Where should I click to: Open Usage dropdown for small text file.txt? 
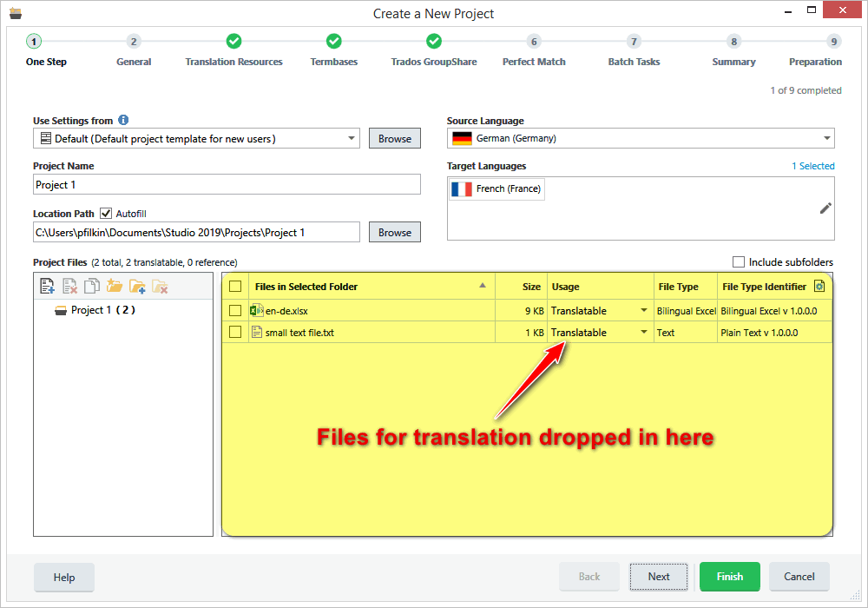[644, 333]
